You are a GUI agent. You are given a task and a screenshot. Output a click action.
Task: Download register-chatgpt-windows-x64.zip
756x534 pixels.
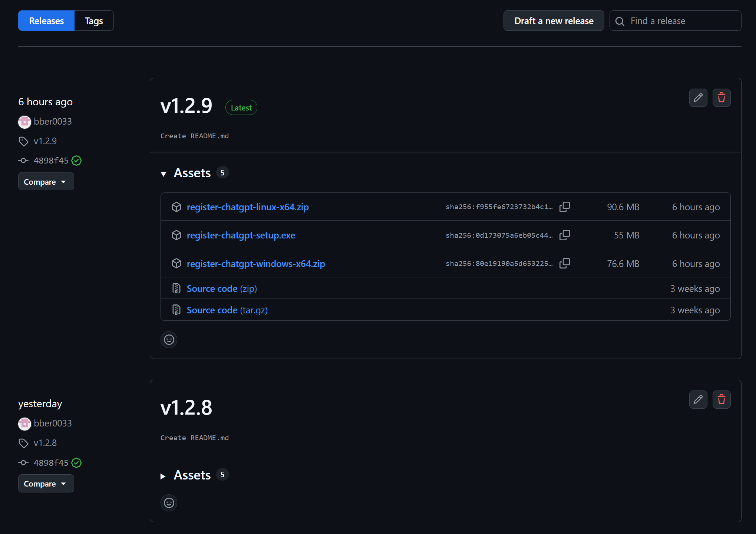[x=256, y=264]
